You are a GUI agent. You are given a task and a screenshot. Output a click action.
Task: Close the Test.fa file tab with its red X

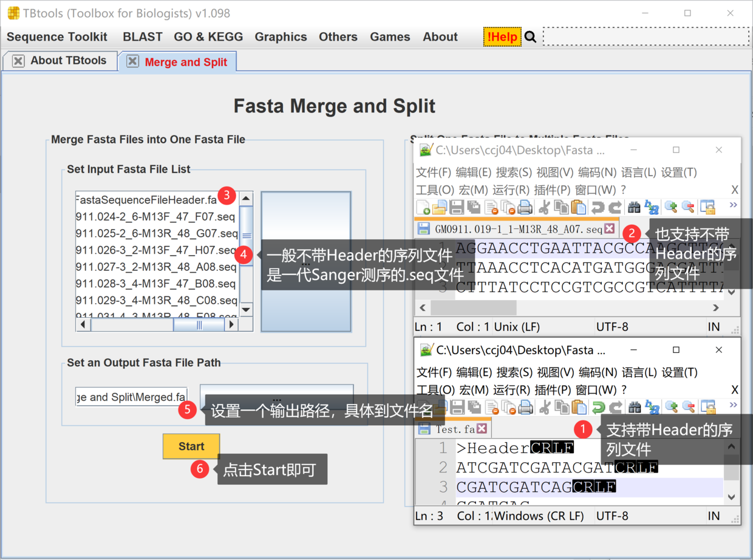[482, 429]
